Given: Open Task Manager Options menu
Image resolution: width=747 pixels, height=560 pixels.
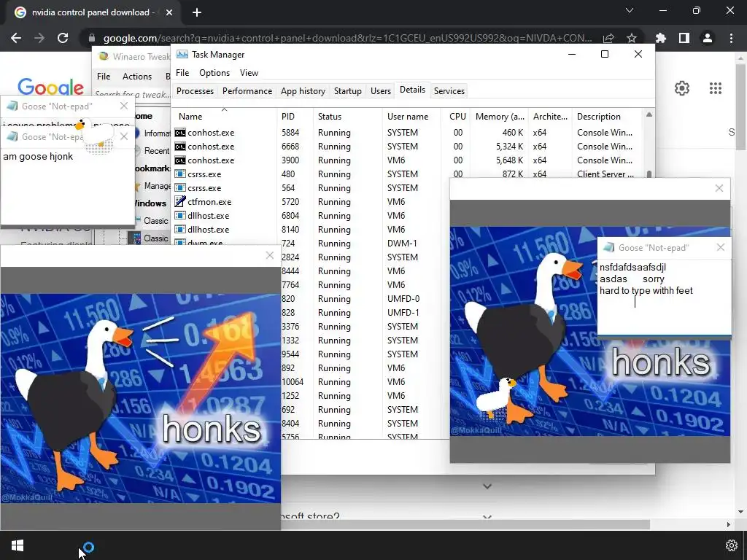Looking at the screenshot, I should [x=214, y=72].
